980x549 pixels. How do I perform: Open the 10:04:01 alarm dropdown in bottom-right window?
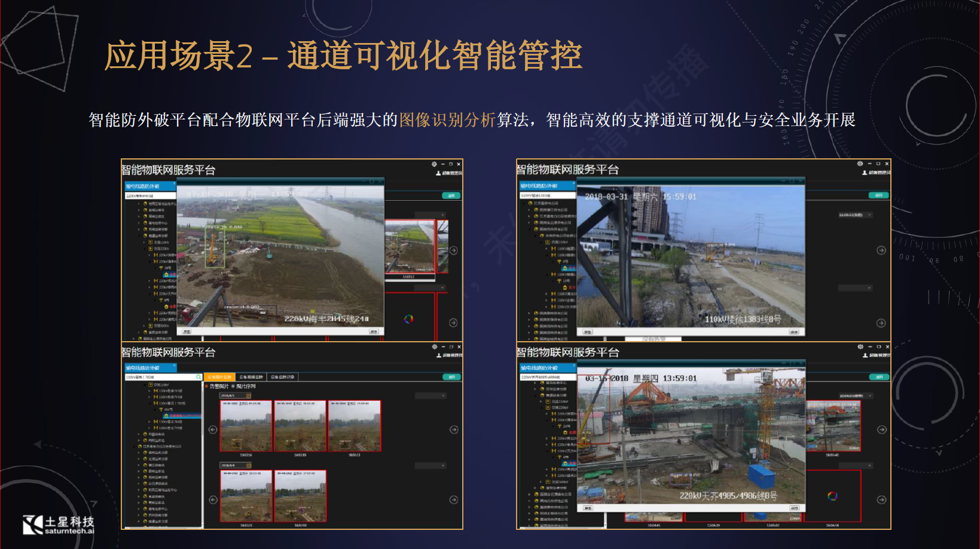pyautogui.click(x=855, y=395)
